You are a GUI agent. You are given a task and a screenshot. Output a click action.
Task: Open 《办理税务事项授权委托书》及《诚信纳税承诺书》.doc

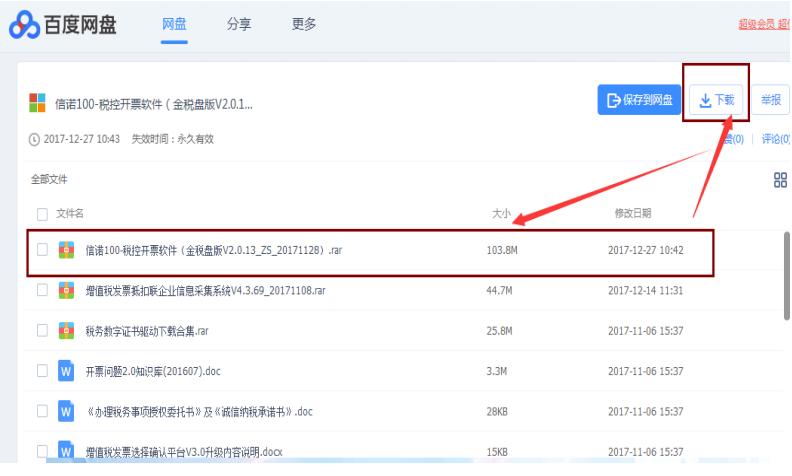[x=199, y=412]
